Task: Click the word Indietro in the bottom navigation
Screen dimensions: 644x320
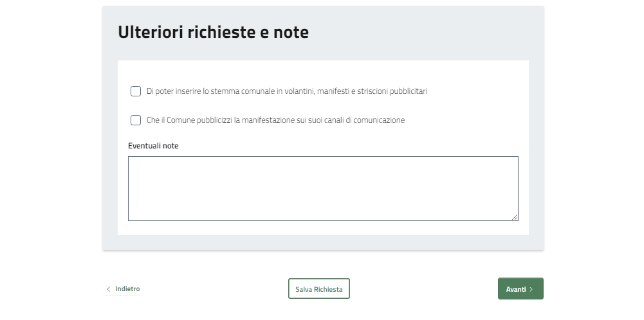Action: 127,289
